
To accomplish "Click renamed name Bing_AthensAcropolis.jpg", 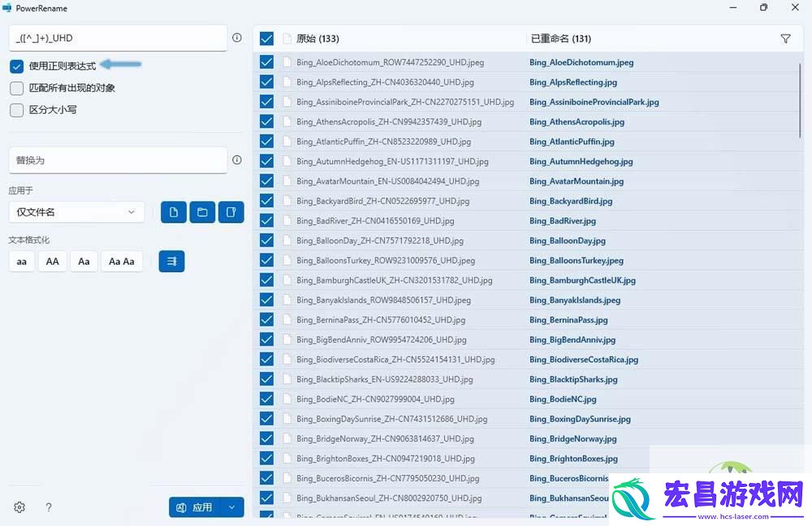I will [577, 122].
